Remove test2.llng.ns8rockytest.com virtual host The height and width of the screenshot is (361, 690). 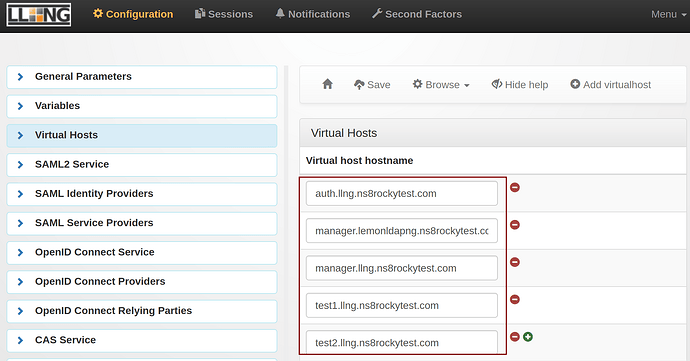point(515,337)
